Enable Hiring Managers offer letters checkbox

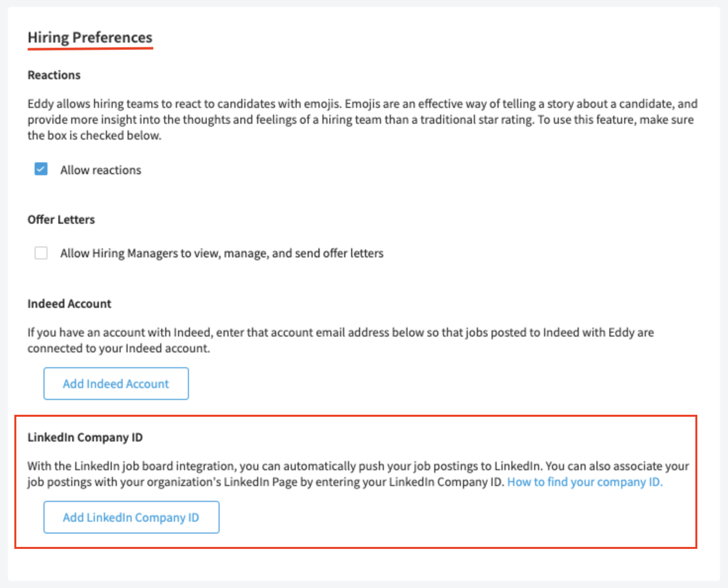[x=41, y=253]
